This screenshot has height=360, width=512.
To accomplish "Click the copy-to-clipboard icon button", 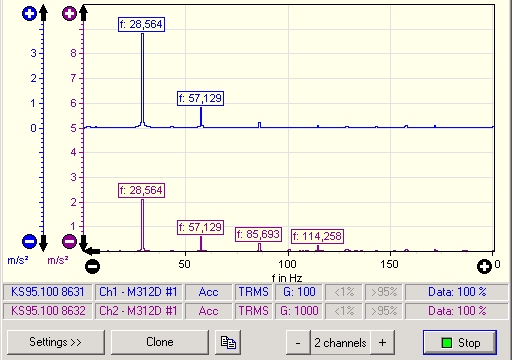I will (x=228, y=342).
